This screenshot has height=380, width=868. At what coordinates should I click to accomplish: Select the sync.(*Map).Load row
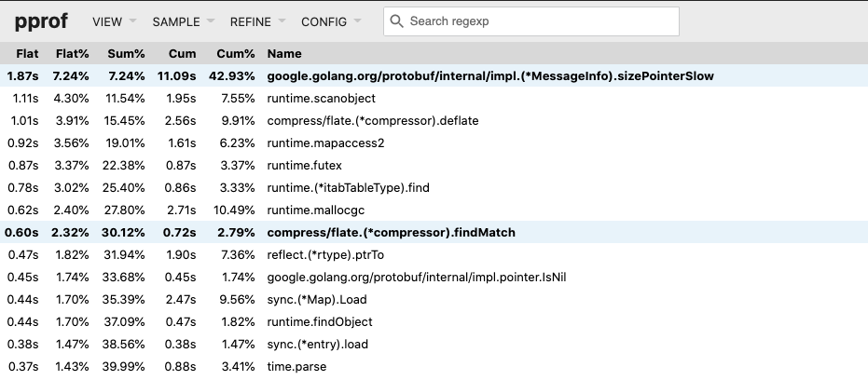[434, 299]
